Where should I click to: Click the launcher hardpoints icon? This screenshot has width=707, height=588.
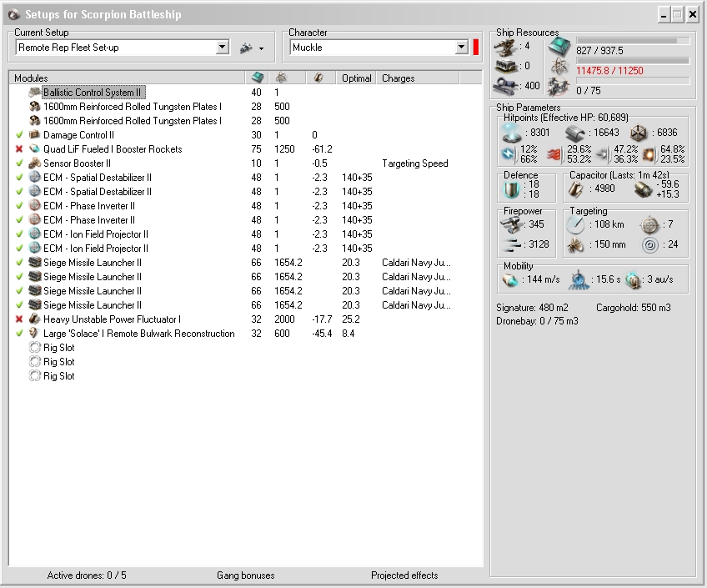point(505,66)
